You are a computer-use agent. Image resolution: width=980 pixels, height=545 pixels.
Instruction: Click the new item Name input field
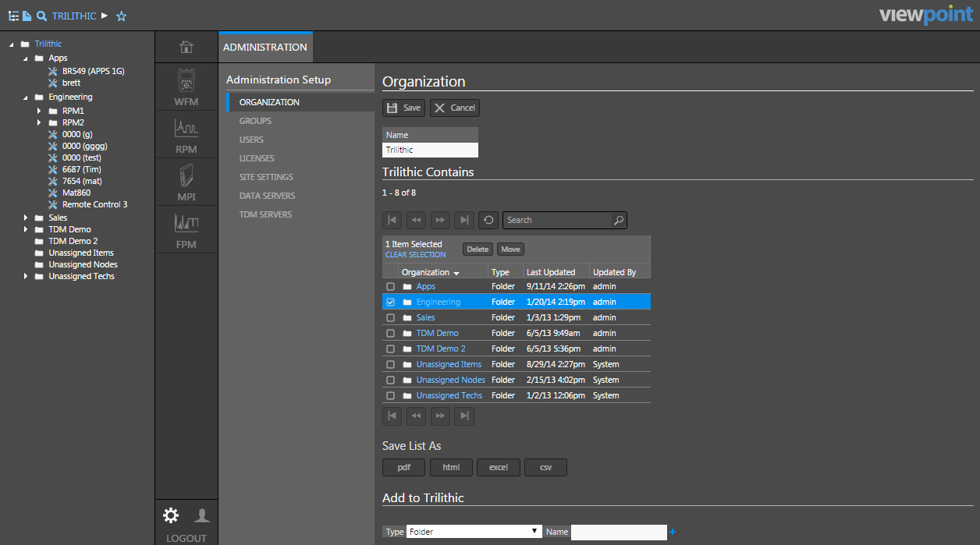619,532
